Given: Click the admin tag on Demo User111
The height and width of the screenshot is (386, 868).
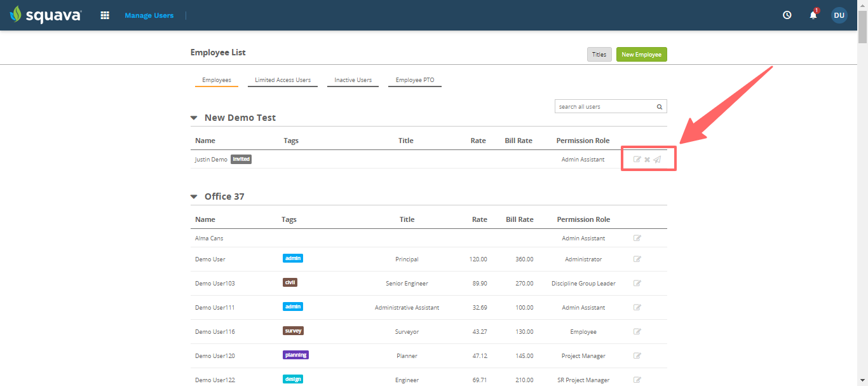Looking at the screenshot, I should pos(293,307).
